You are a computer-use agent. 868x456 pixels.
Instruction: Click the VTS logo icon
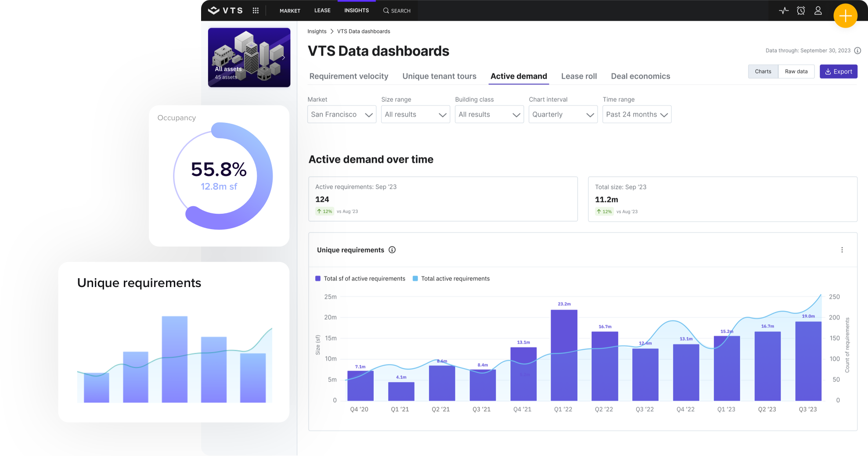pos(214,11)
